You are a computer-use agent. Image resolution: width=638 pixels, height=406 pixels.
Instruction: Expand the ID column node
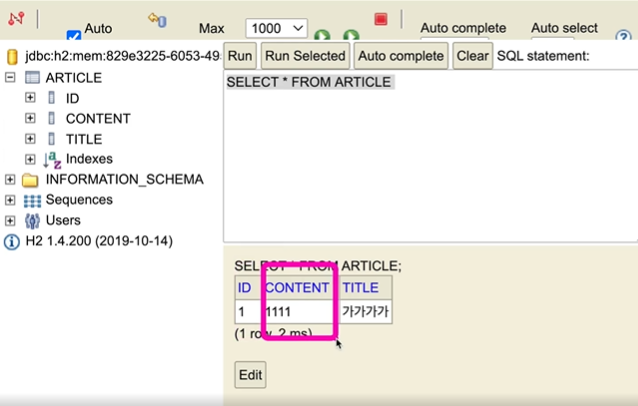[x=30, y=98]
